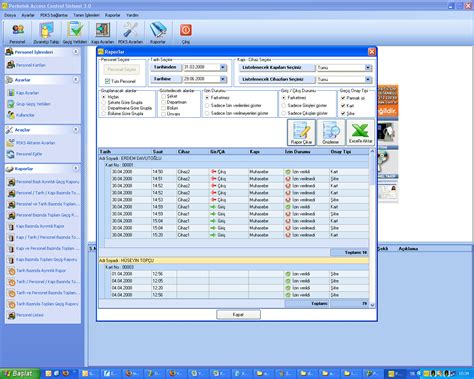This screenshot has width=474, height=379.
Task: Open the Tarihinden date dropdown
Action: (x=223, y=67)
